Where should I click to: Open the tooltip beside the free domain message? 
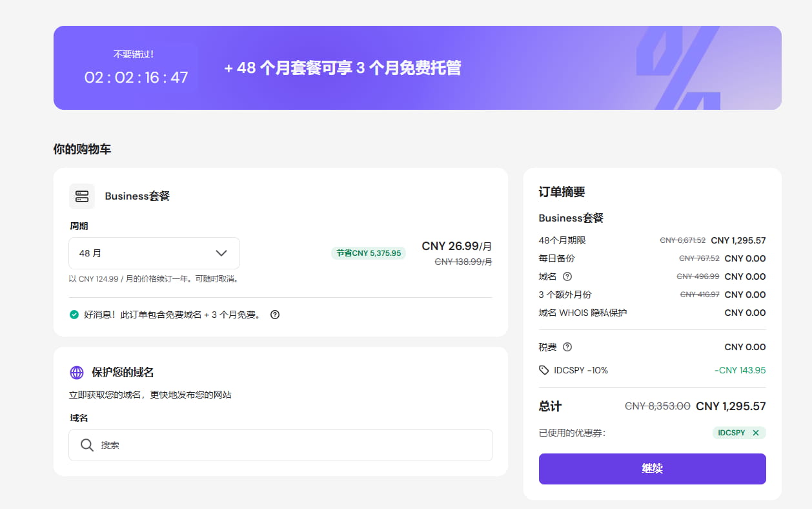click(274, 315)
